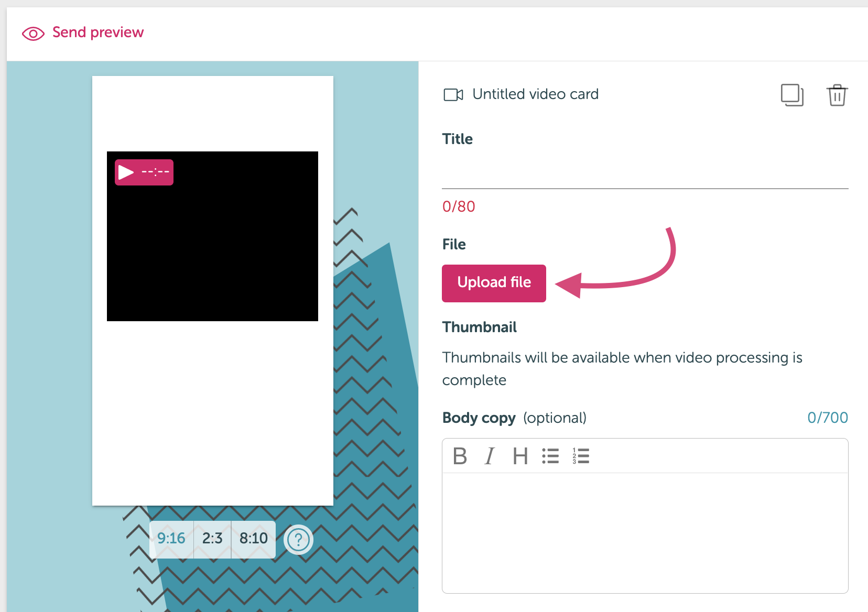868x612 pixels.
Task: Insert a numbered list
Action: (x=581, y=456)
